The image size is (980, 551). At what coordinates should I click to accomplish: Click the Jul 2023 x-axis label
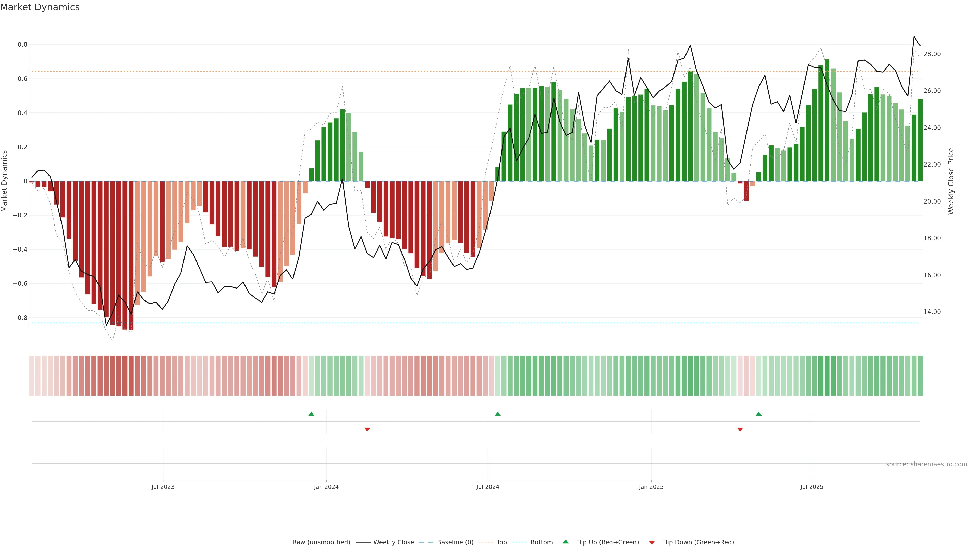tap(163, 487)
